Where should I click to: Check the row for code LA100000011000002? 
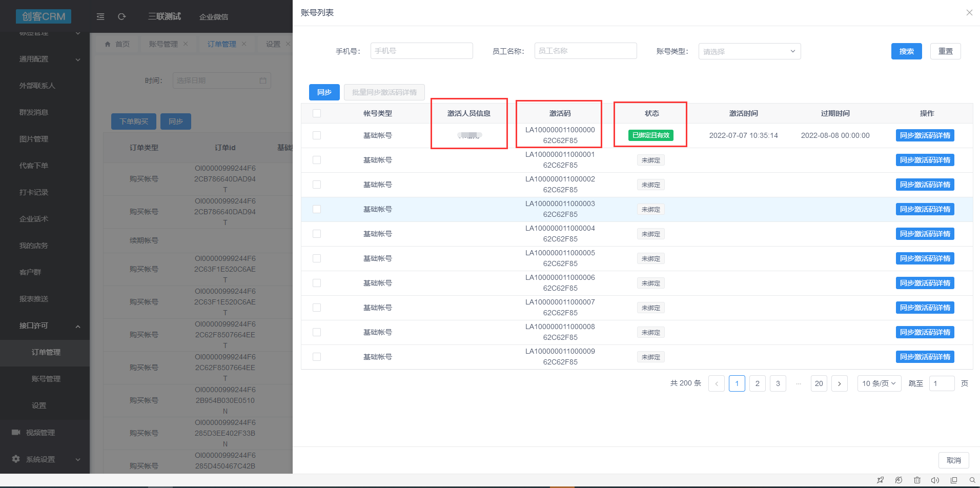pos(317,185)
